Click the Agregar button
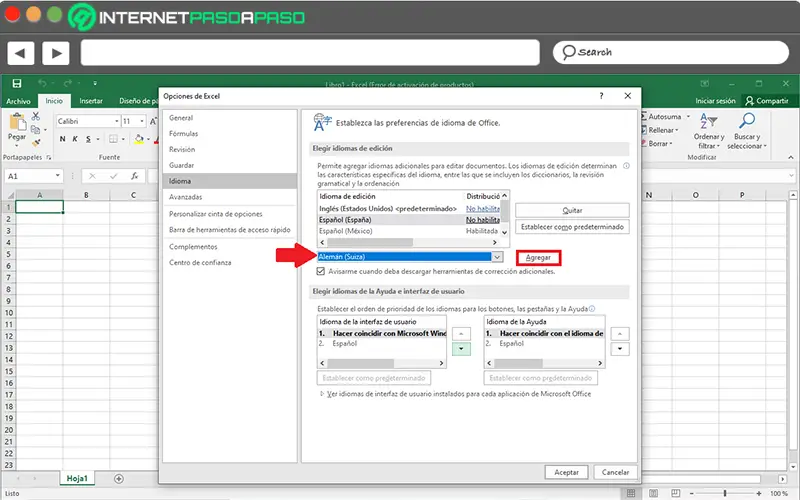The width and height of the screenshot is (800, 500). pos(538,258)
